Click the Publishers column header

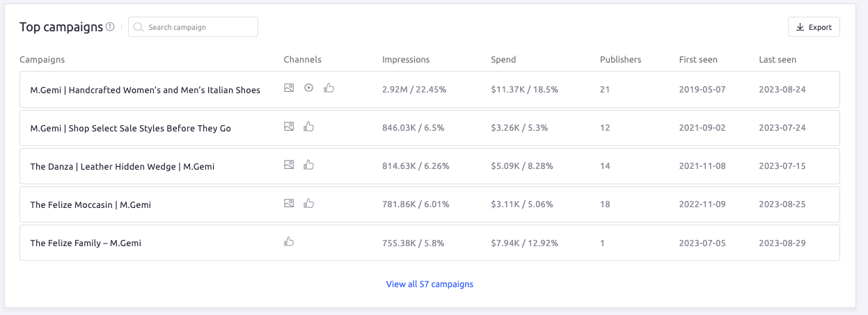[620, 60]
